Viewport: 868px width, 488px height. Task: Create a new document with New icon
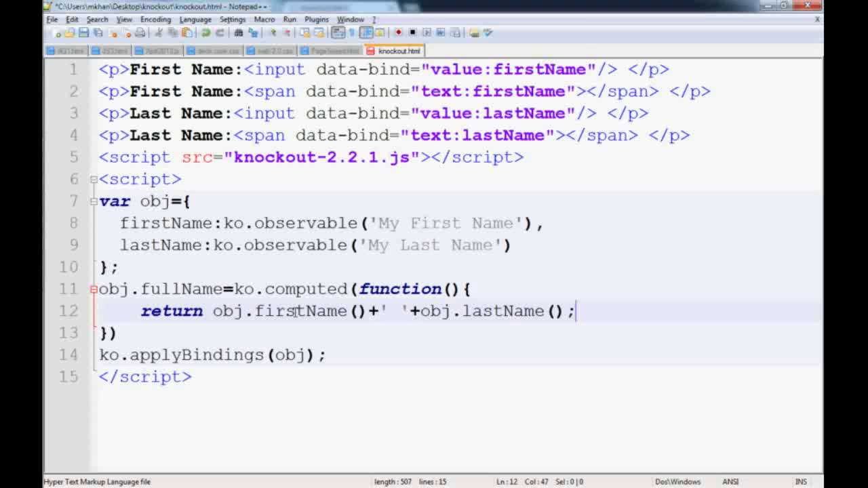(57, 33)
